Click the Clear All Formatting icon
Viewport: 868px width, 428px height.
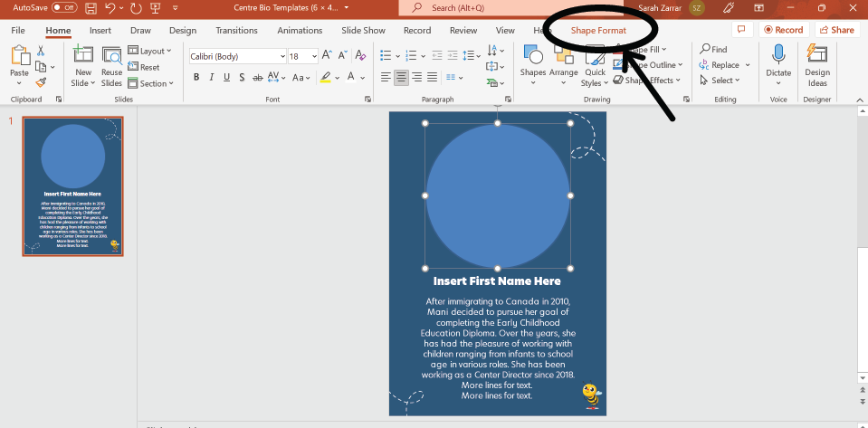tap(362, 56)
